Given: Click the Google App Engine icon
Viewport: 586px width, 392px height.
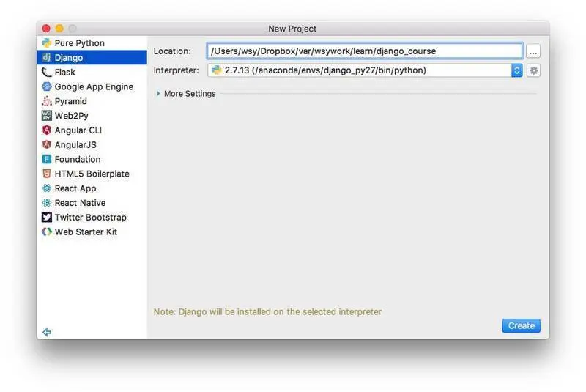Looking at the screenshot, I should click(47, 86).
